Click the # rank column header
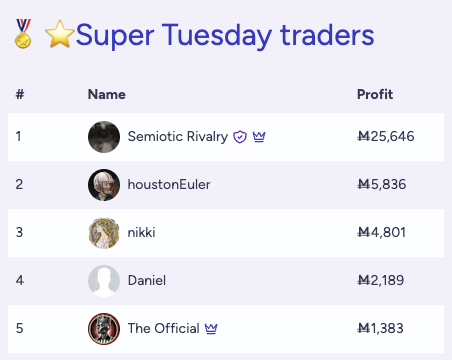 (x=20, y=94)
